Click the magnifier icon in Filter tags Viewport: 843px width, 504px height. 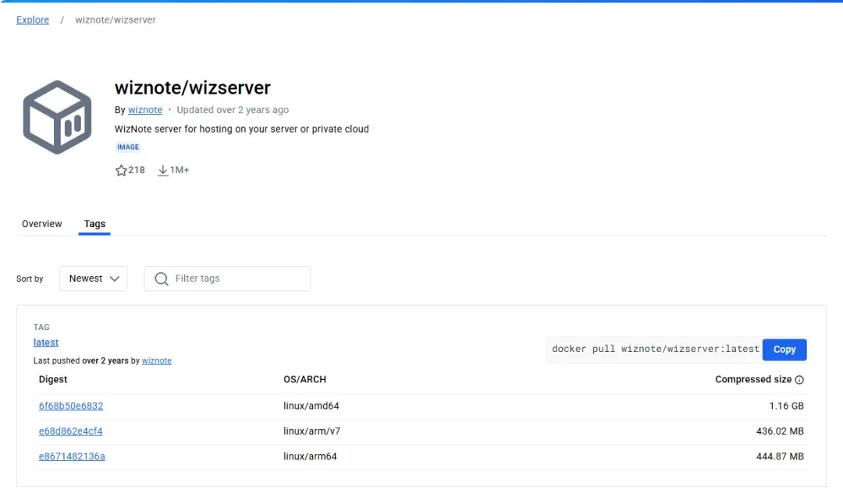point(162,279)
